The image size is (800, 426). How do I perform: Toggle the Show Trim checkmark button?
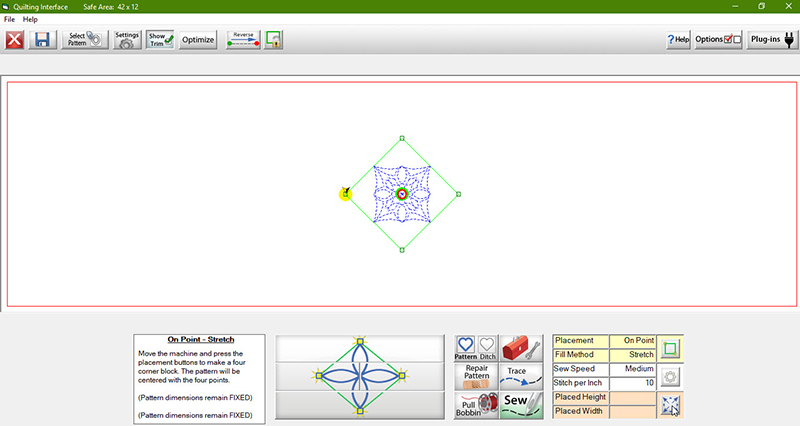(160, 40)
